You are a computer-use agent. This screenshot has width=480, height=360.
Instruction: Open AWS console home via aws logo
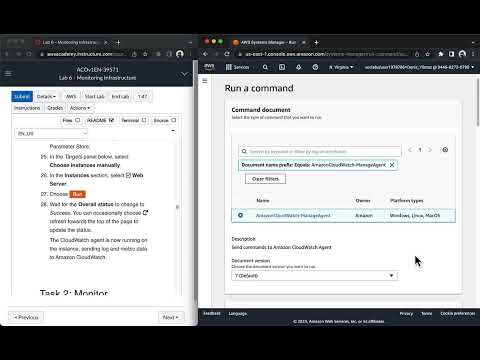pos(209,67)
